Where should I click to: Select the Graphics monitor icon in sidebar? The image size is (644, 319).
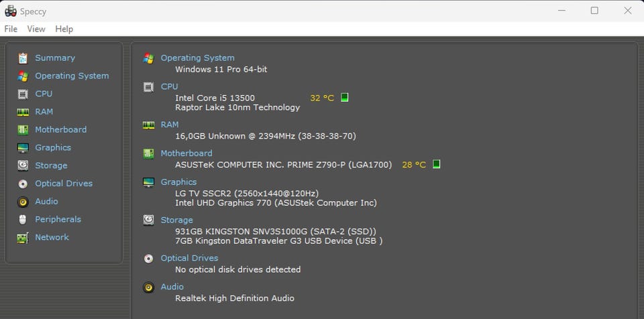(x=23, y=148)
